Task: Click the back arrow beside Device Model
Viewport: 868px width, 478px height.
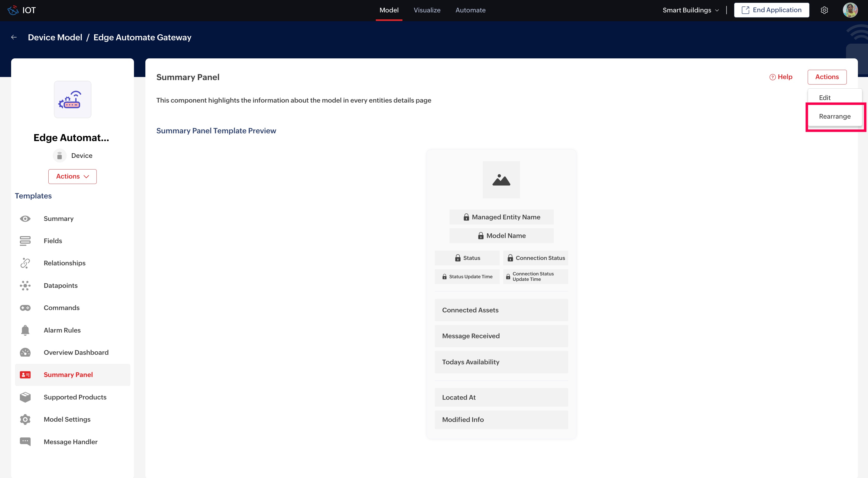Action: coord(14,37)
